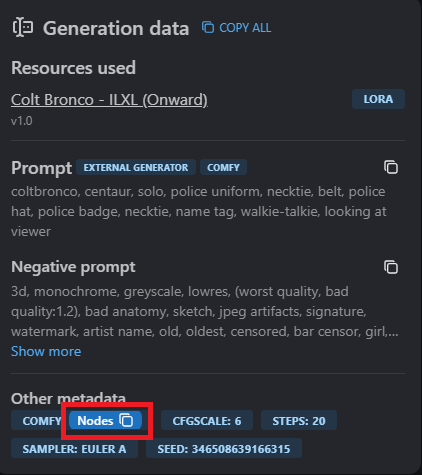Click the coltbronco prompt text paragraph
Image resolution: width=422 pixels, height=475 pixels.
click(x=199, y=211)
